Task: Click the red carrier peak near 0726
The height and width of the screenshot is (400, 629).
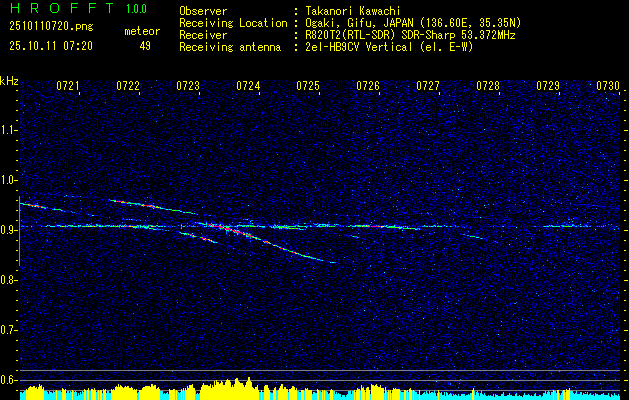Action: coord(376,226)
